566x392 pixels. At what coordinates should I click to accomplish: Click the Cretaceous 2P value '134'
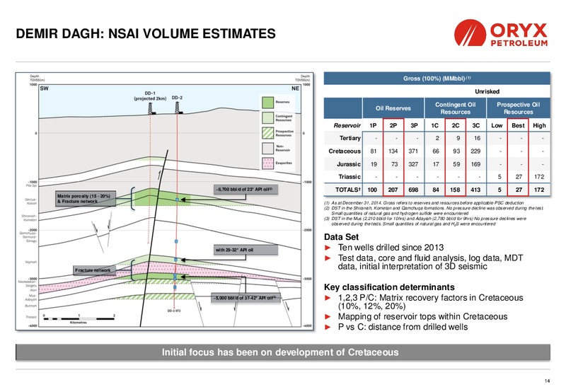pyautogui.click(x=393, y=151)
